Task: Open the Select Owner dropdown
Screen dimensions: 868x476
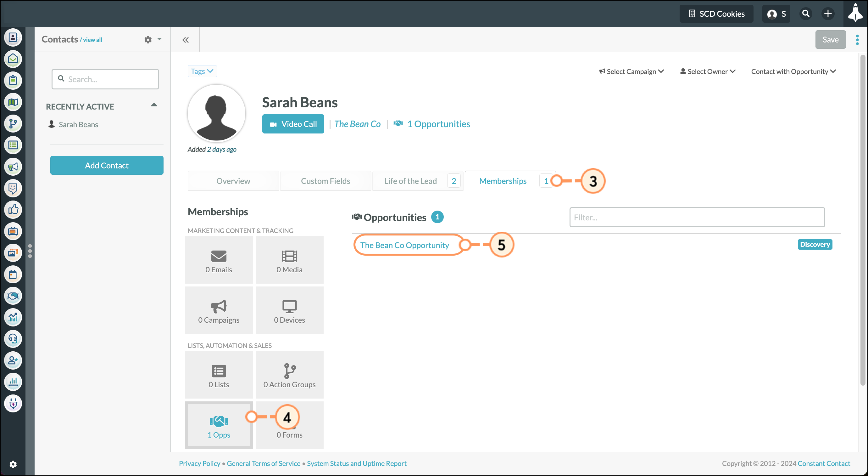Action: coord(708,71)
